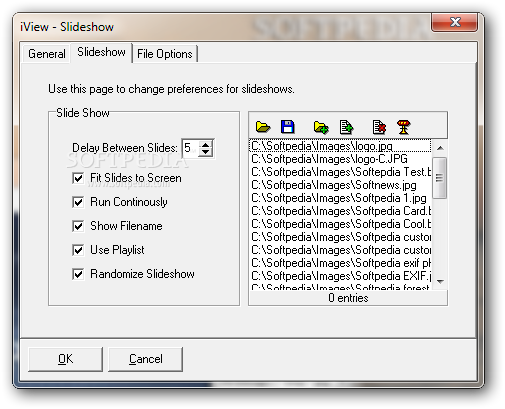The image size is (505, 409).
Task: Click the red nuke/clear playlist icon
Action: (403, 127)
